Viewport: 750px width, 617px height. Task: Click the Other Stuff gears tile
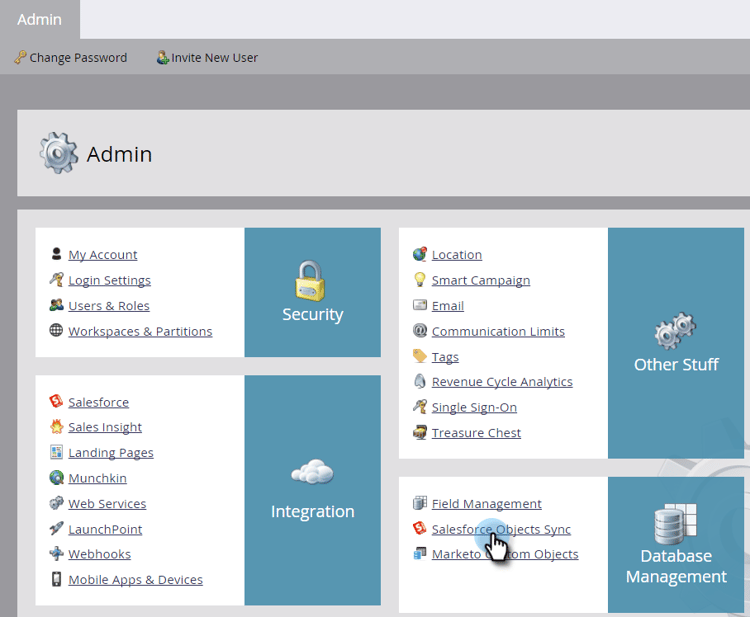pyautogui.click(x=675, y=343)
